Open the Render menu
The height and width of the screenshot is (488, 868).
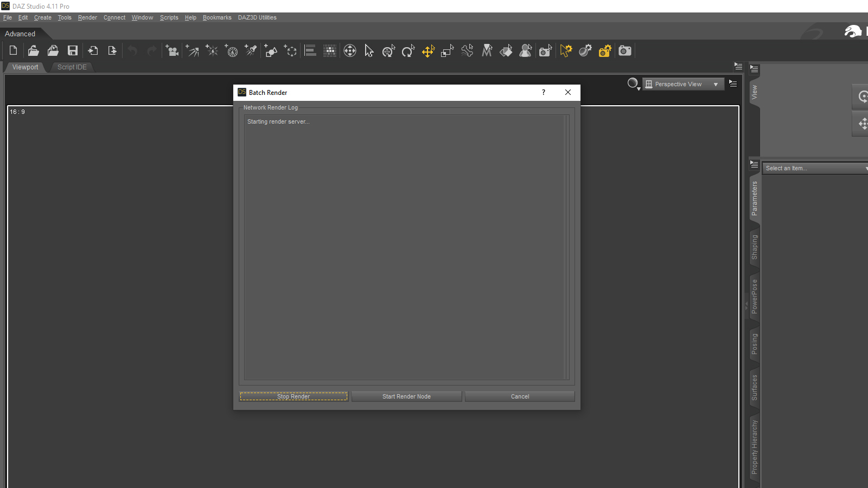pos(87,17)
